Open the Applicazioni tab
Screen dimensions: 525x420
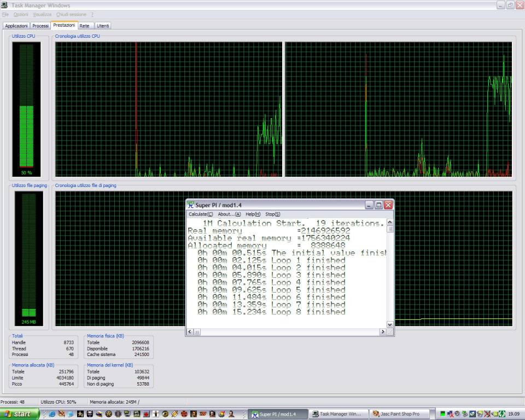[16, 26]
